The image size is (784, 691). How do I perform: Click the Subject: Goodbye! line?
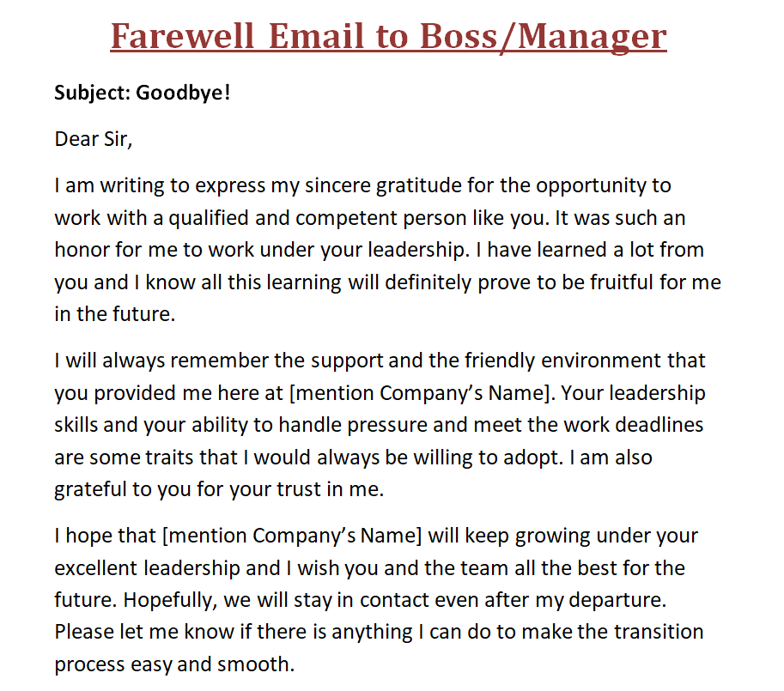pyautogui.click(x=143, y=92)
